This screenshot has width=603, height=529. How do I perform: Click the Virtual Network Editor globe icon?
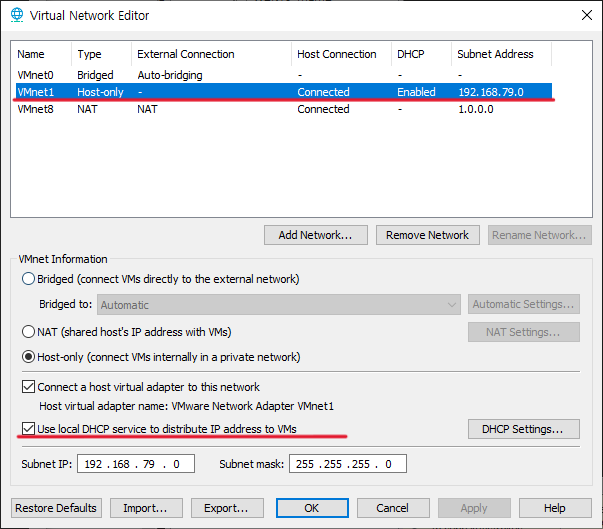click(17, 15)
